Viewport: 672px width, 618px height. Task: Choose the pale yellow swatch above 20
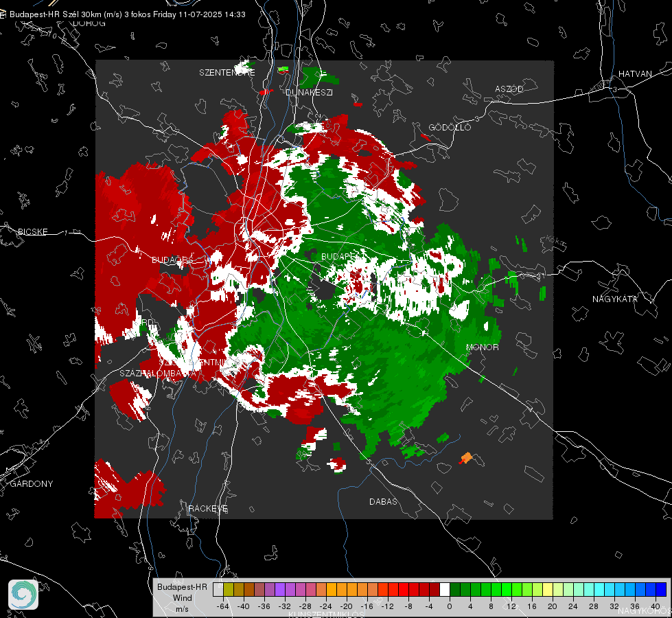click(x=548, y=589)
